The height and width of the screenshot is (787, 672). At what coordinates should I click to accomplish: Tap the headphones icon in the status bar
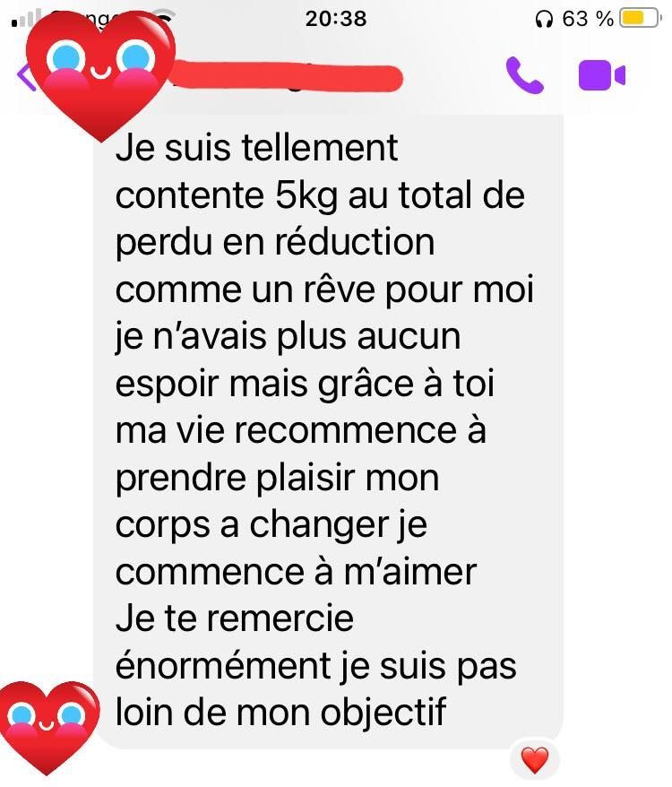tap(544, 19)
